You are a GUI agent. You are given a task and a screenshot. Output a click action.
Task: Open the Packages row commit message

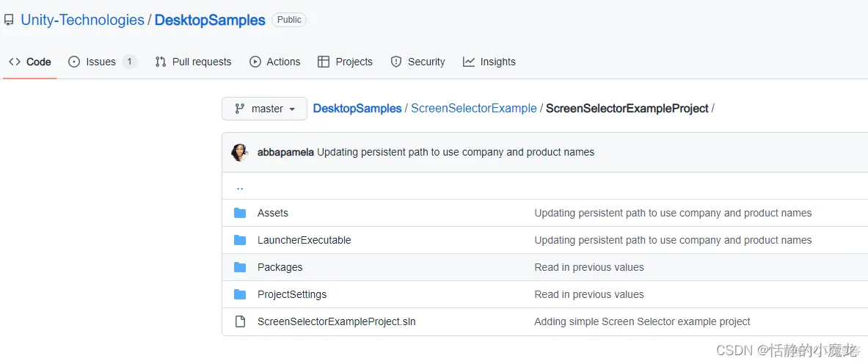589,267
